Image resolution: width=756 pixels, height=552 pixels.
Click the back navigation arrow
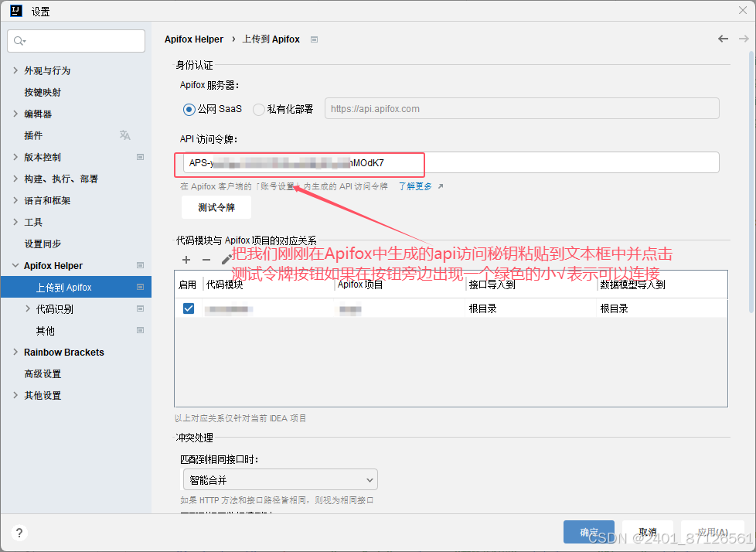pyautogui.click(x=723, y=39)
